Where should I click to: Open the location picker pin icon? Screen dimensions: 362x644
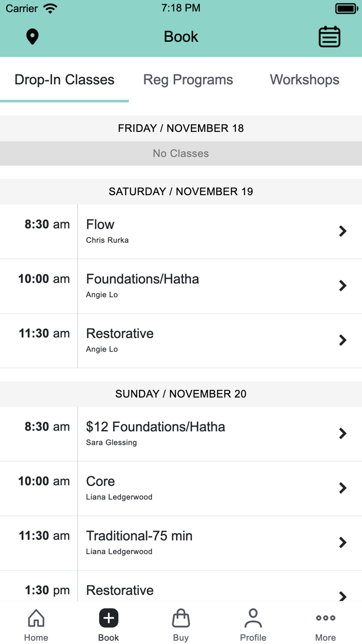(32, 37)
